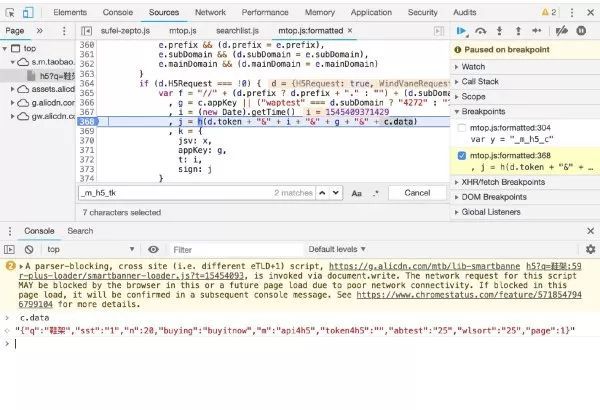The width and height of the screenshot is (600, 410).
Task: Open DevTools three-dot customize menu
Action: point(572,13)
